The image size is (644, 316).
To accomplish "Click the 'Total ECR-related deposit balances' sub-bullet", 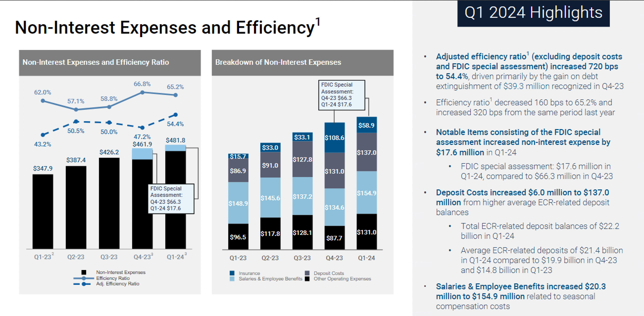I will [540, 231].
